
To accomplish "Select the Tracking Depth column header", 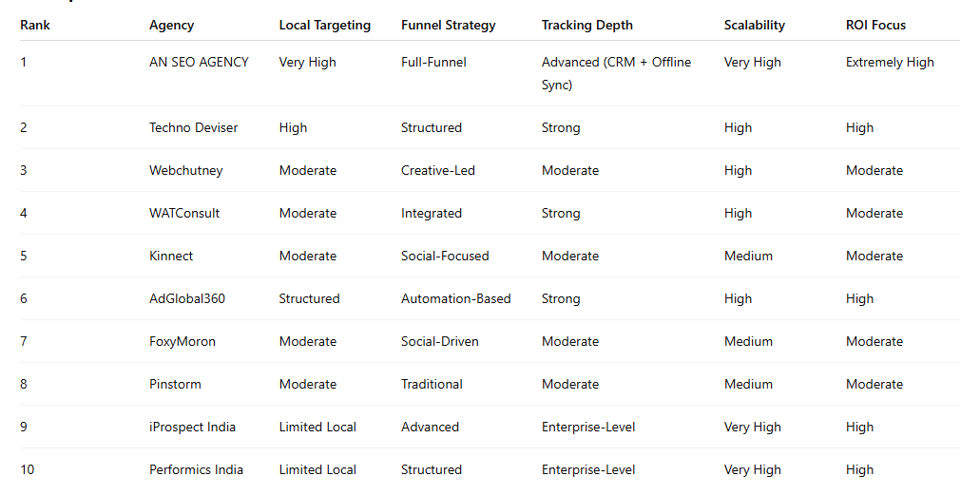I will (586, 26).
